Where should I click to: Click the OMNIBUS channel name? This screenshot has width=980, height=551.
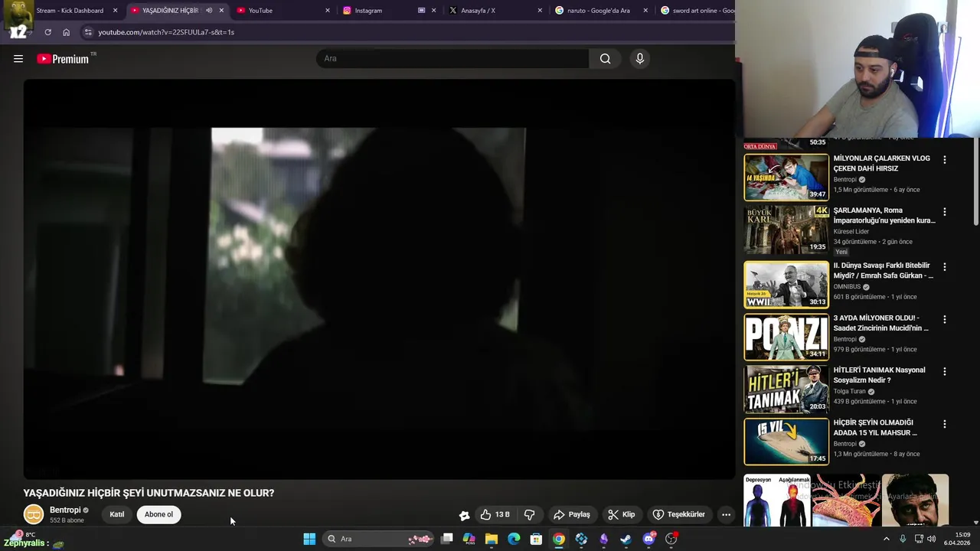point(847,287)
